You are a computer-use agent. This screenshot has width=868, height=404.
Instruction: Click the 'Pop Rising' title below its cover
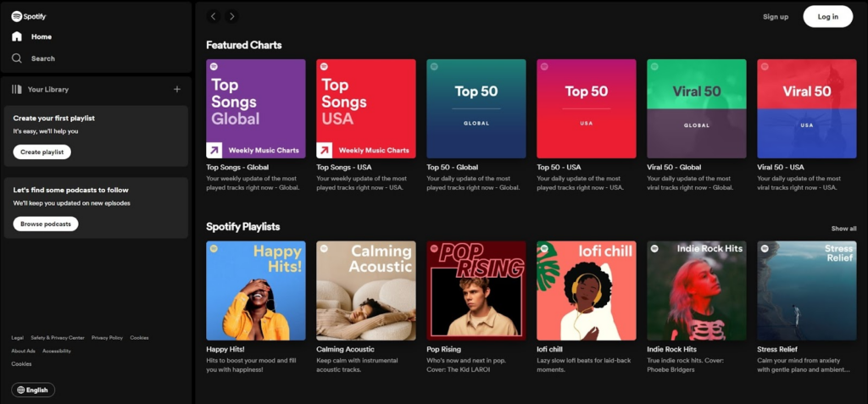click(444, 349)
